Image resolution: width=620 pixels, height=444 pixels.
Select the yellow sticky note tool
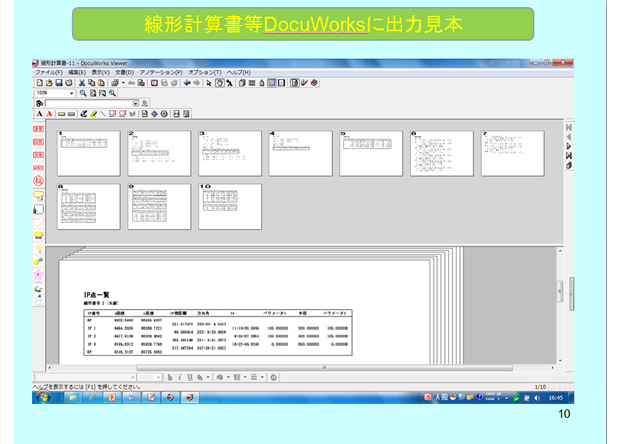pyautogui.click(x=61, y=114)
